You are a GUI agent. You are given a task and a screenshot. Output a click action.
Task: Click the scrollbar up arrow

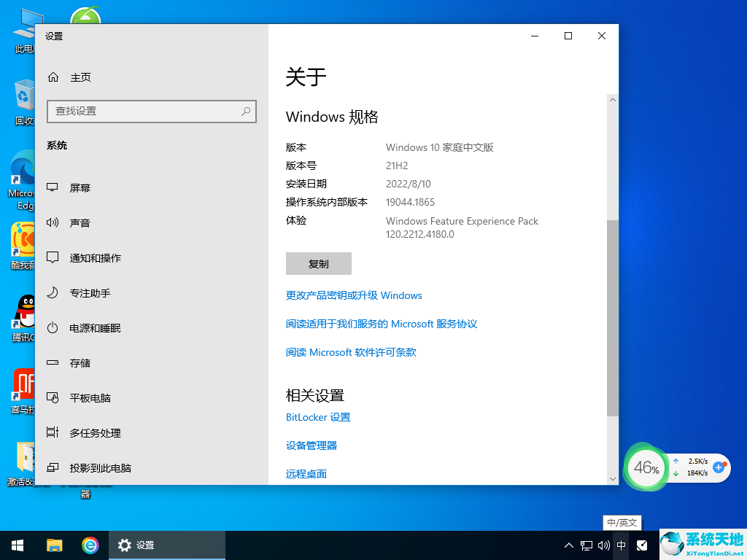612,100
